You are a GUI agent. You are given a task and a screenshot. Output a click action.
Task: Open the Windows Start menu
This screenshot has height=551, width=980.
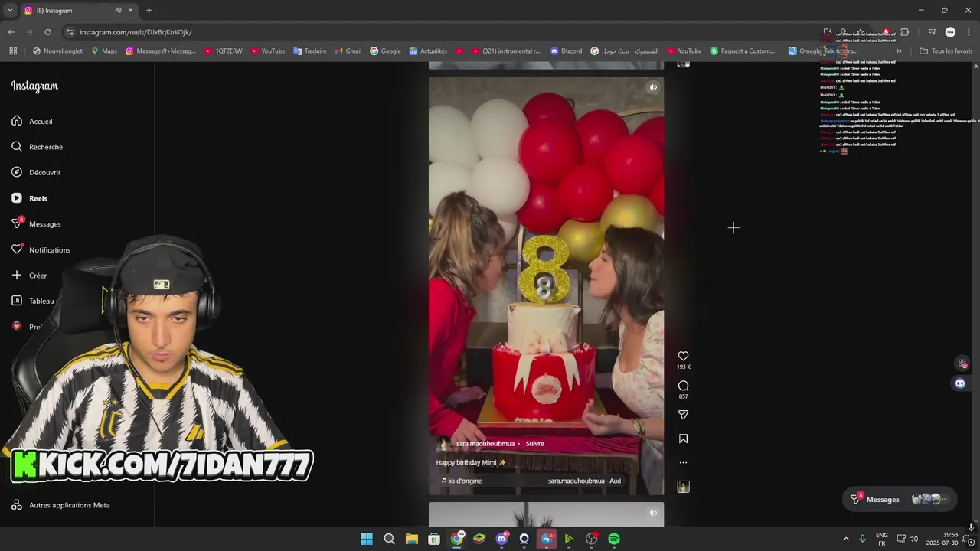click(367, 539)
